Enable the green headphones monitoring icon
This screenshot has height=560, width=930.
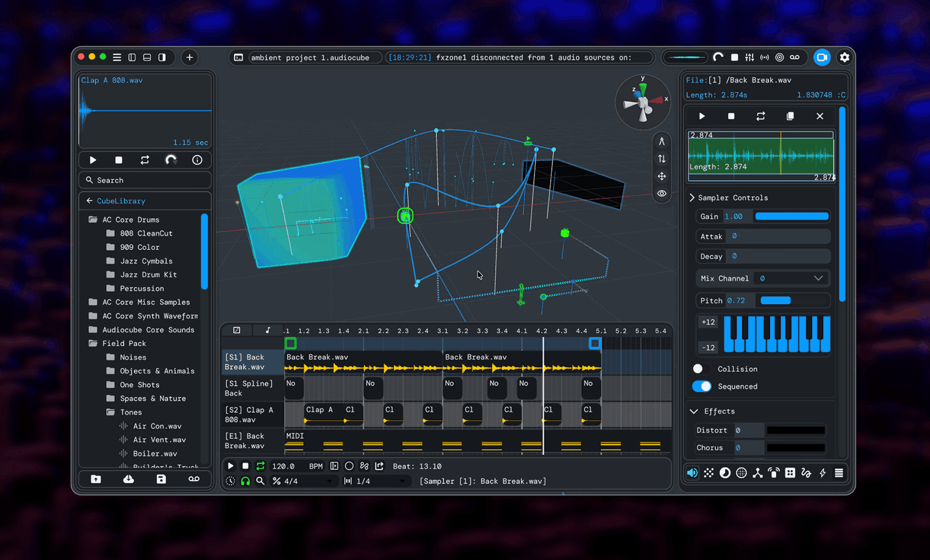click(x=245, y=481)
